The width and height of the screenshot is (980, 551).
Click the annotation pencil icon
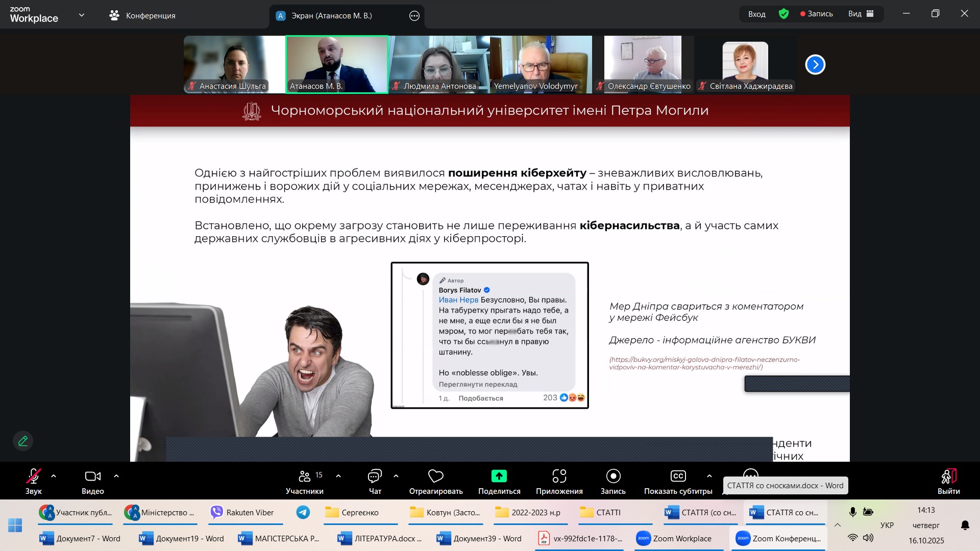23,441
